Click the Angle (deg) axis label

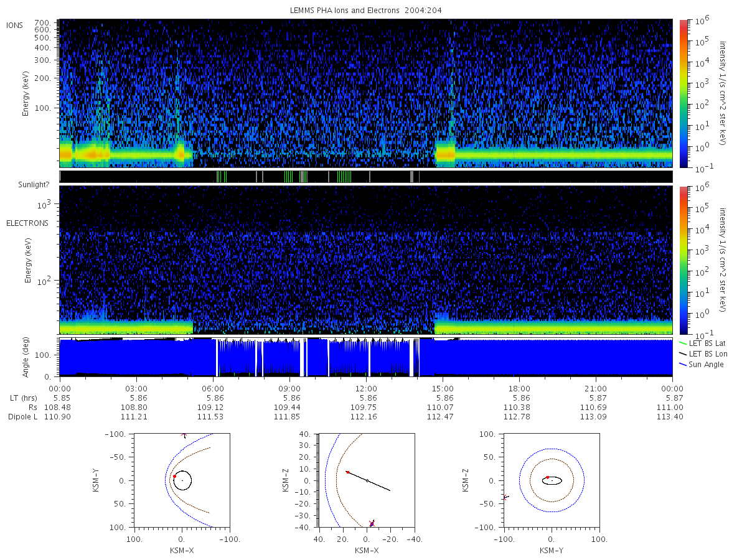29,358
